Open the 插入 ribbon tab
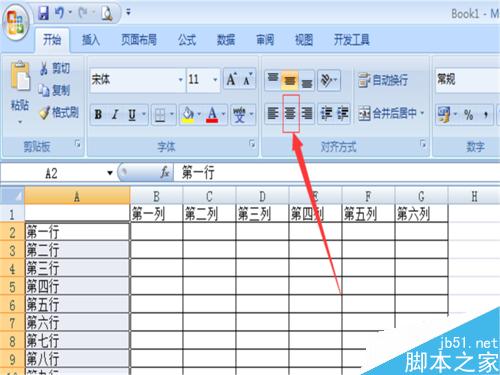 (91, 40)
